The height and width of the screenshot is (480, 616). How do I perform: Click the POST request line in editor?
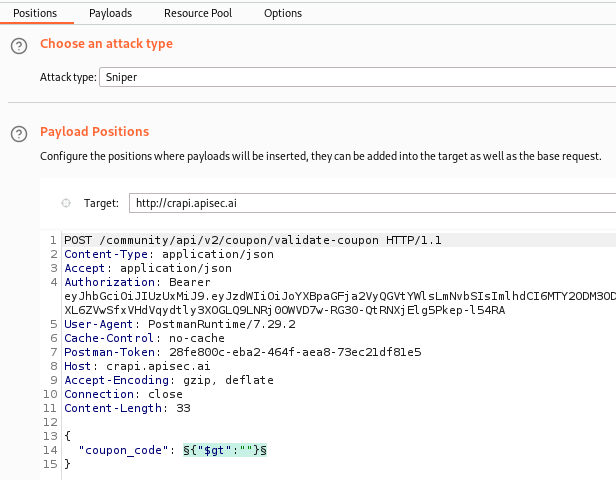click(252, 240)
